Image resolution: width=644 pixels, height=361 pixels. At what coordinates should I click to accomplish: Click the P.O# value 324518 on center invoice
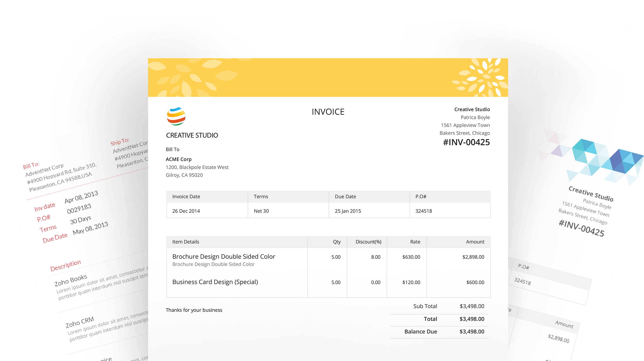coord(424,211)
